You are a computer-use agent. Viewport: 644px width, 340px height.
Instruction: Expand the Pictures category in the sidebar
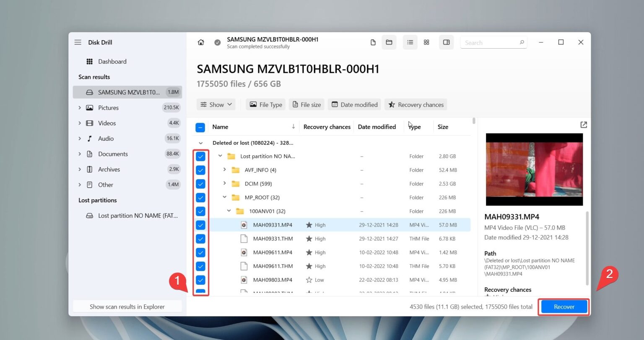click(80, 108)
